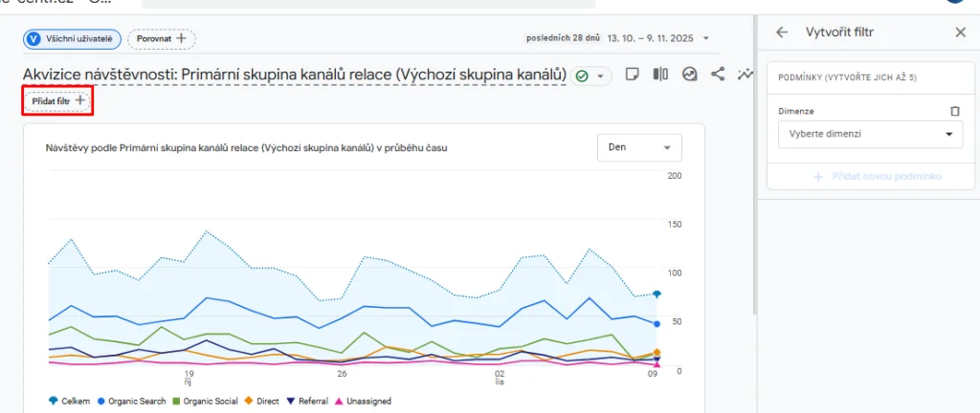This screenshot has height=413, width=980.
Task: Click the browser address bar field
Action: (x=368, y=4)
